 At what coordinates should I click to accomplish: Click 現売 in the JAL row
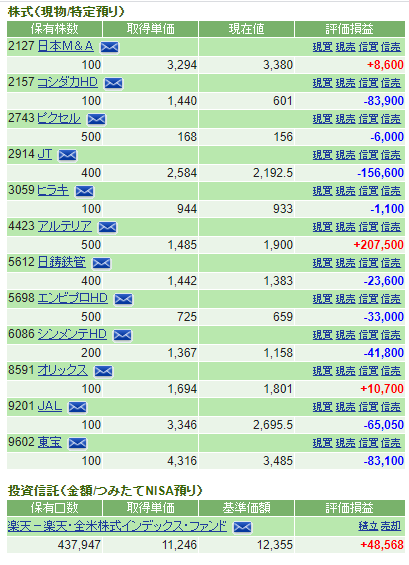345,408
